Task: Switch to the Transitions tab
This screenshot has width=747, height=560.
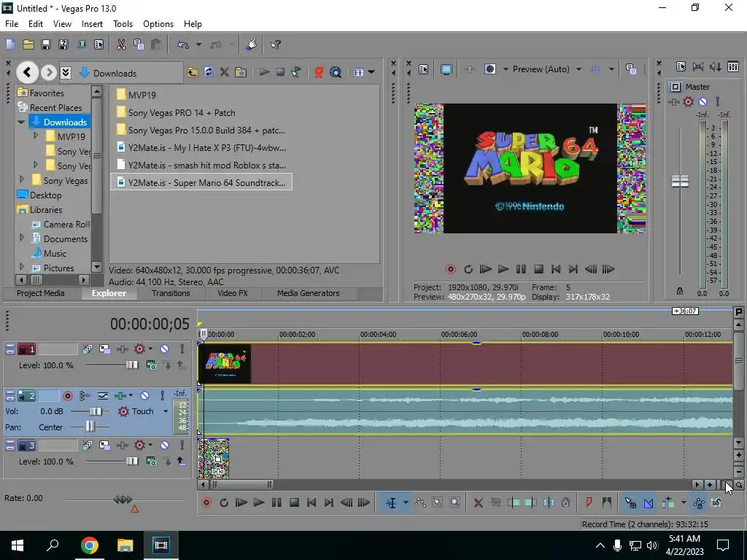Action: tap(171, 293)
